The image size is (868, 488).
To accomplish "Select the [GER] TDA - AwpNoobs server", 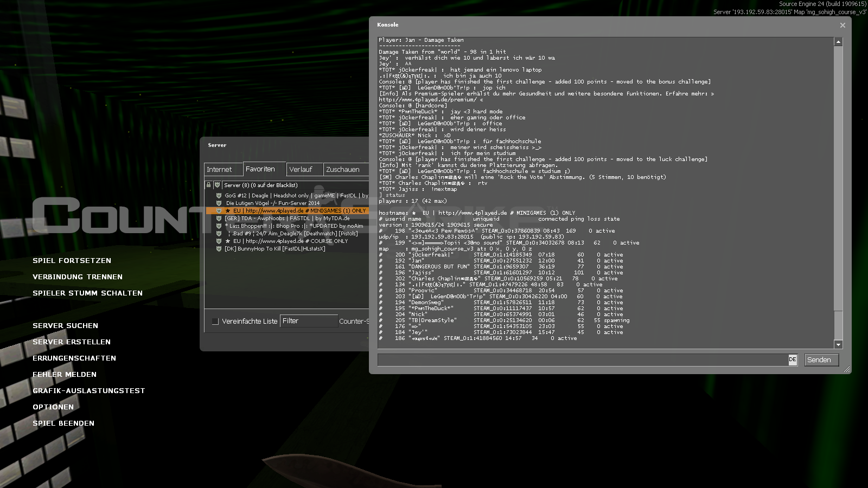I will (x=287, y=219).
